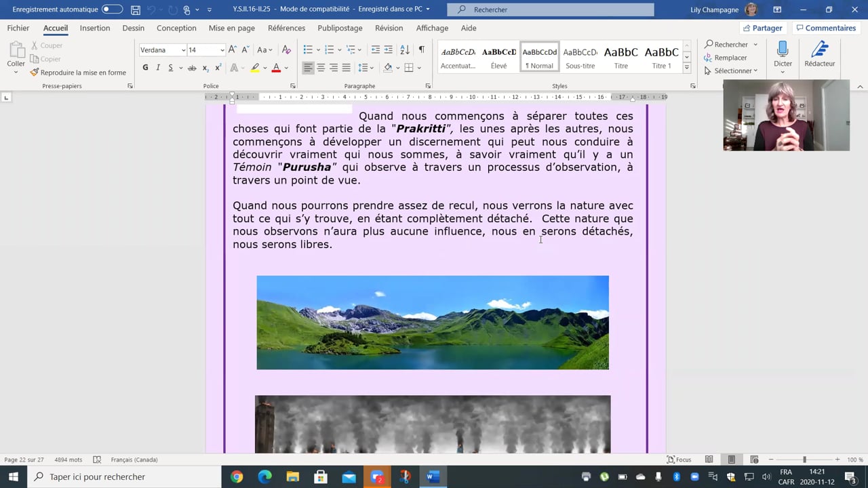
Task: Toggle Enregistrement automatique switch
Action: (x=112, y=9)
